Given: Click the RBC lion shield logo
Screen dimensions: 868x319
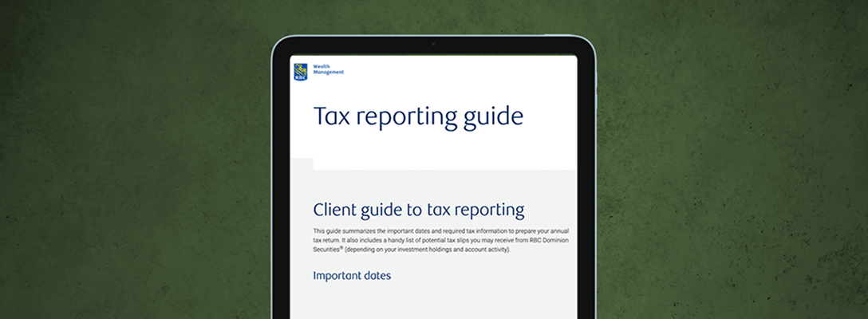Looking at the screenshot, I should (301, 72).
